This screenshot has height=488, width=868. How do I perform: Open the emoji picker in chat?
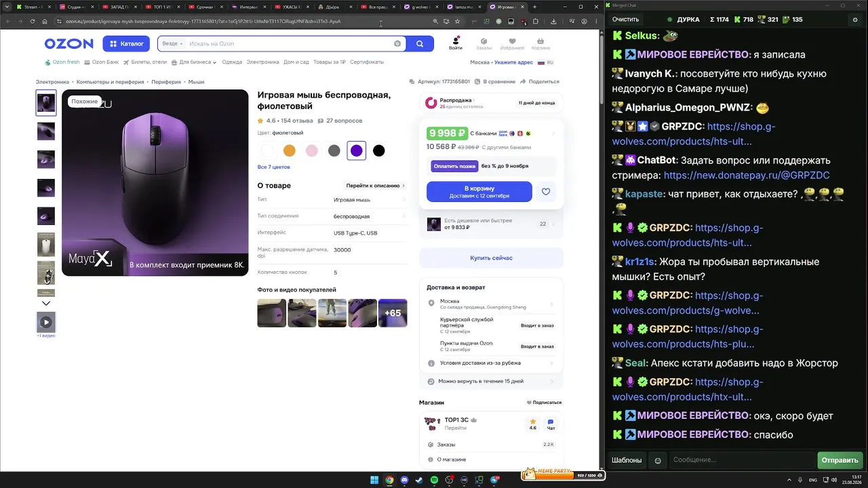pyautogui.click(x=657, y=460)
